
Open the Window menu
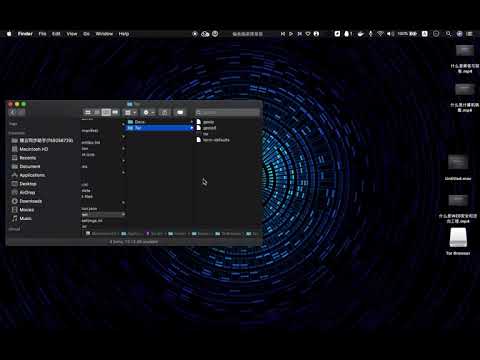click(104, 34)
